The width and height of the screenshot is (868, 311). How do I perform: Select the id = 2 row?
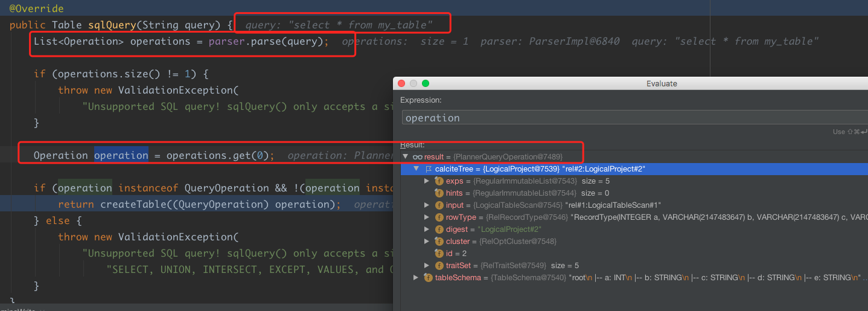(634, 254)
